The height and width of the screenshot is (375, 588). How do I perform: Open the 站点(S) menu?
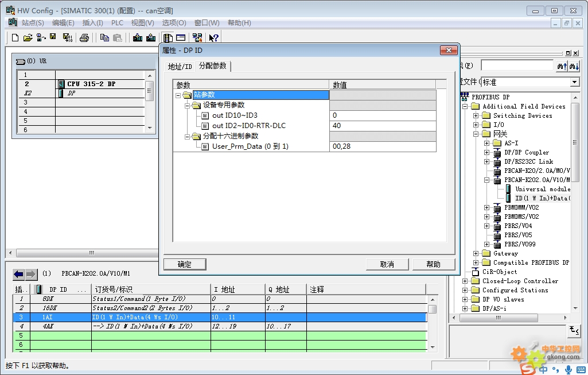click(33, 22)
